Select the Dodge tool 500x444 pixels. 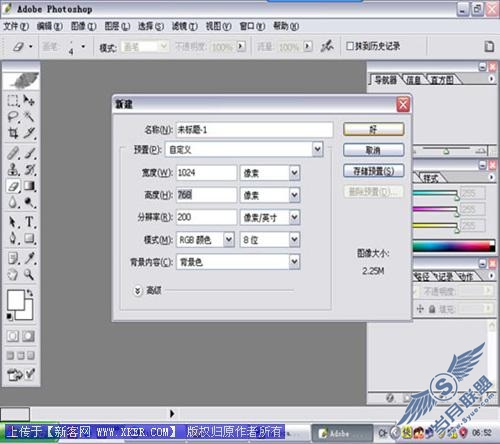(29, 202)
